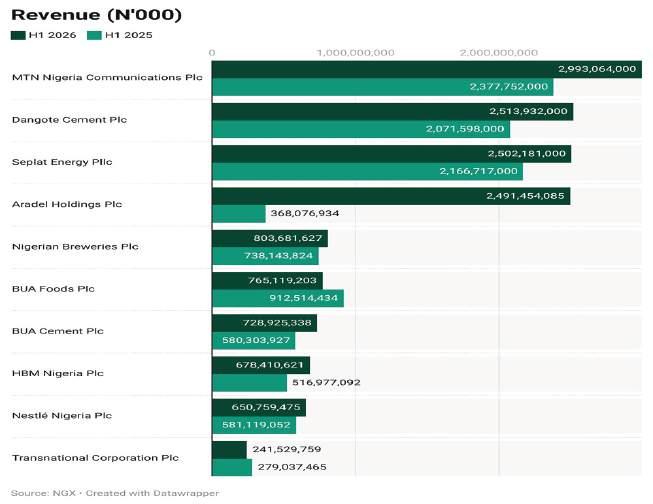This screenshot has height=504, width=653.
Task: Select Seplat Energy bar labeled 2,502,181,000
Action: [391, 154]
